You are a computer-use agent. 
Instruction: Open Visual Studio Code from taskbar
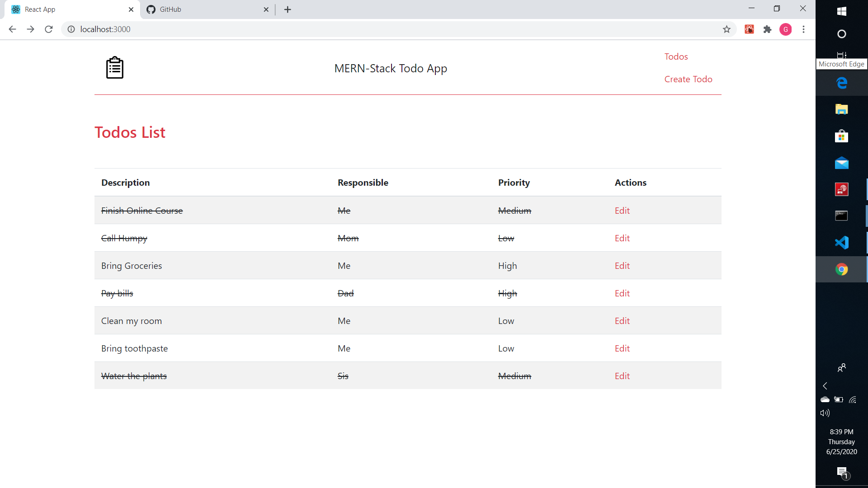tap(841, 243)
